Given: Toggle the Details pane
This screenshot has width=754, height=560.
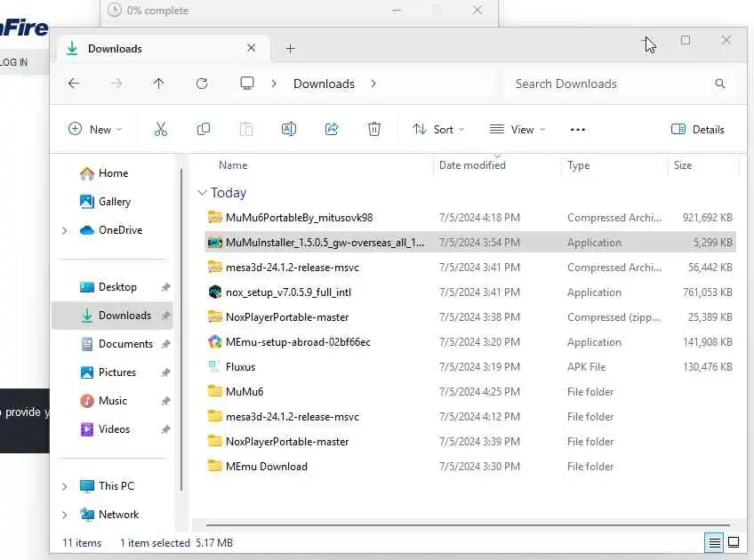Looking at the screenshot, I should [x=698, y=129].
